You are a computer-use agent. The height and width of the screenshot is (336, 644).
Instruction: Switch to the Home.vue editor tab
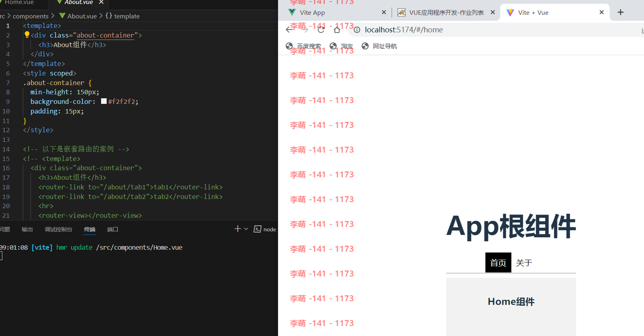[19, 2]
